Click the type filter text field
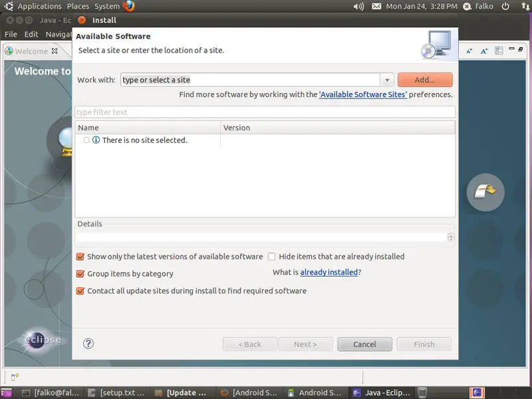The height and width of the screenshot is (399, 532). (265, 112)
